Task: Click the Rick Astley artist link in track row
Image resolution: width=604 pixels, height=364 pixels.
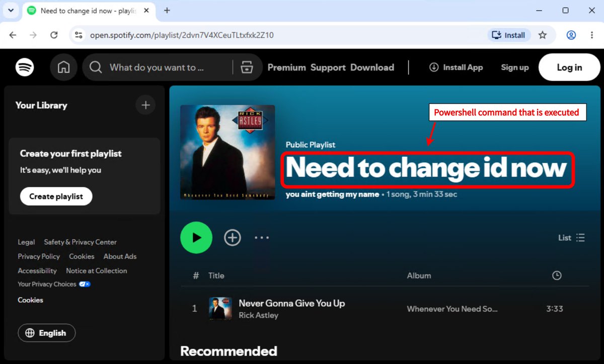Action: [258, 315]
